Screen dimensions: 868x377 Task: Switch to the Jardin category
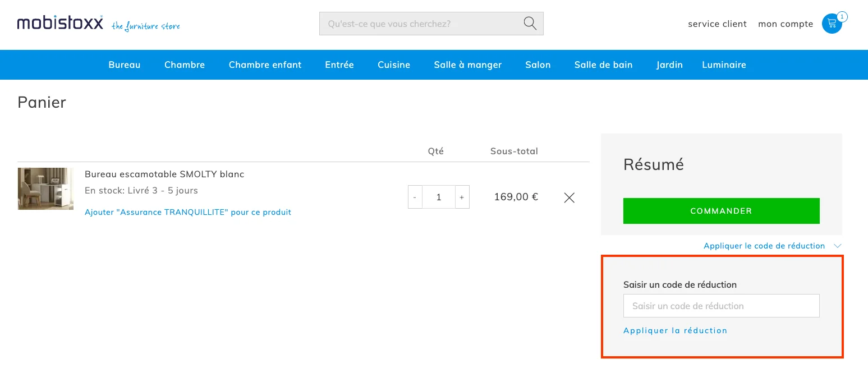click(669, 65)
